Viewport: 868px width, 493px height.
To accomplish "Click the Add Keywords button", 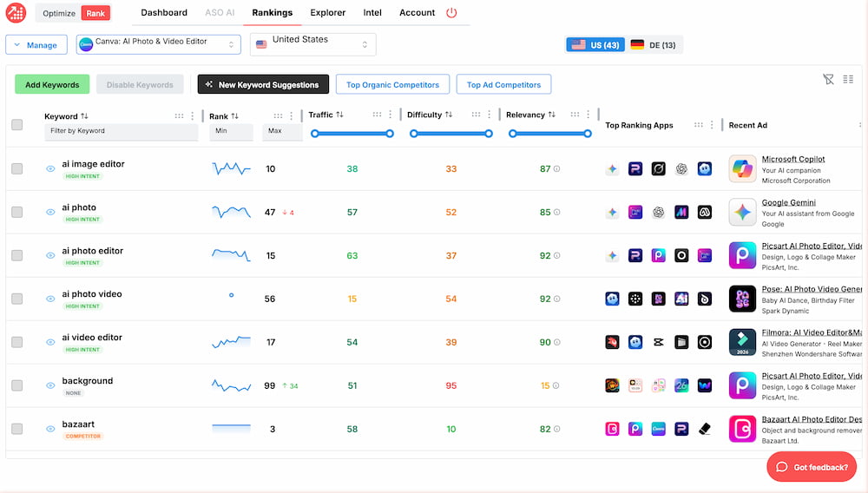I will pos(52,85).
